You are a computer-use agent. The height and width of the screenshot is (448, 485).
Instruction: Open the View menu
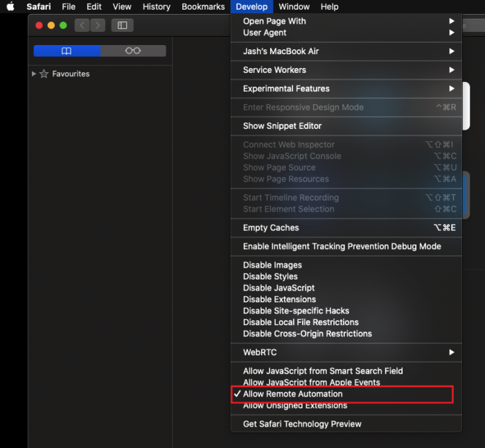[122, 6]
